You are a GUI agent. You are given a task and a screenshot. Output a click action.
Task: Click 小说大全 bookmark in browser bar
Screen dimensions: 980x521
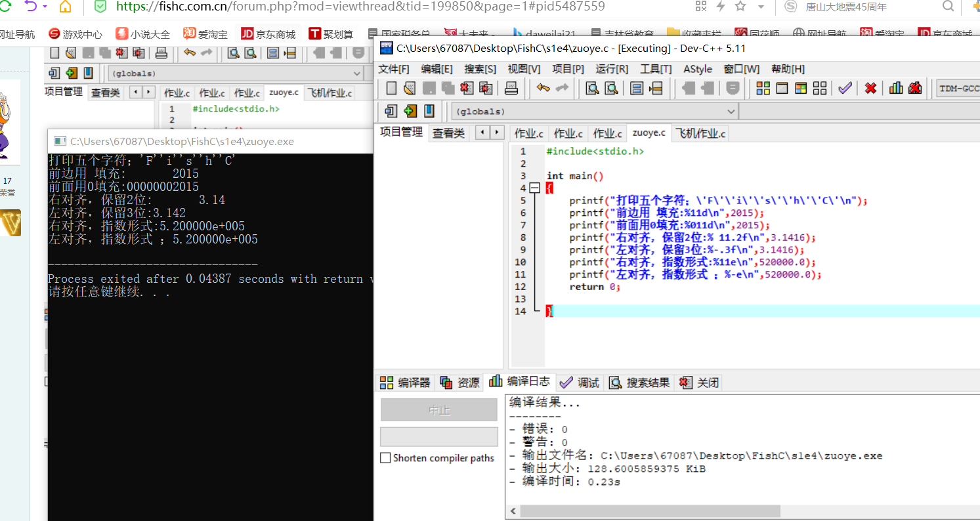click(143, 34)
